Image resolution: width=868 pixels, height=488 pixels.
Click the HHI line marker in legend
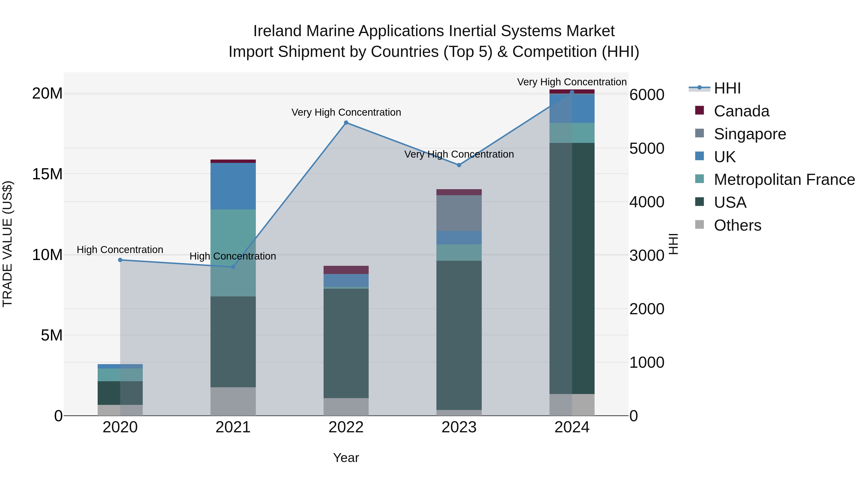click(699, 87)
